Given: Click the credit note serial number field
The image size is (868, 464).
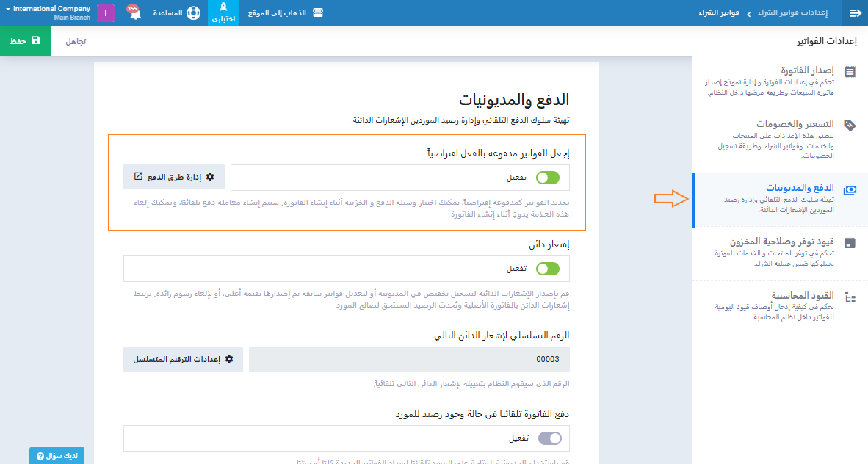Looking at the screenshot, I should (409, 360).
